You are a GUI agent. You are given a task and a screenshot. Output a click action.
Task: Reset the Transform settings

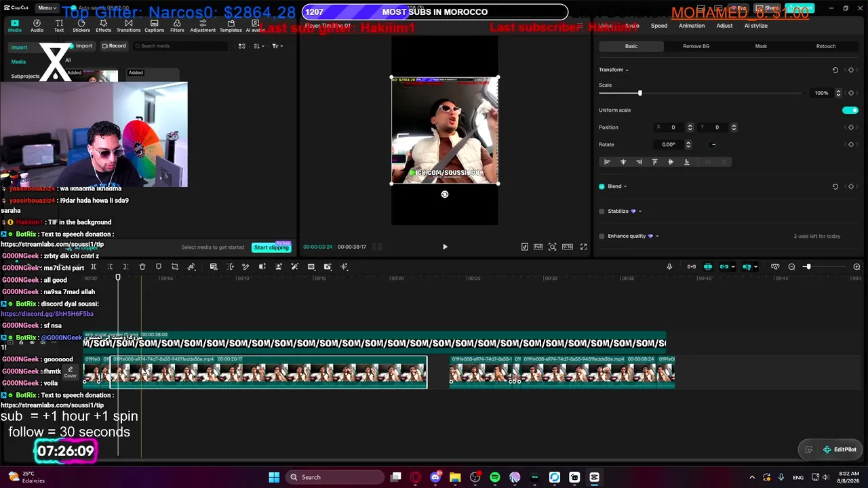click(835, 70)
